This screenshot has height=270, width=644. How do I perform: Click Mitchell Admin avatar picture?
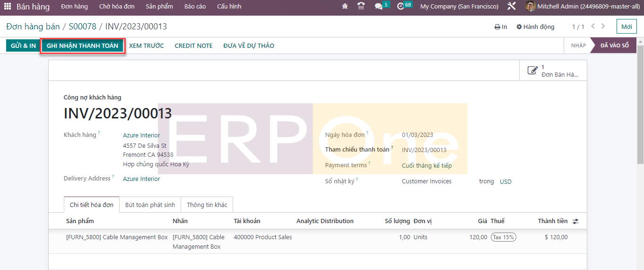pos(530,7)
